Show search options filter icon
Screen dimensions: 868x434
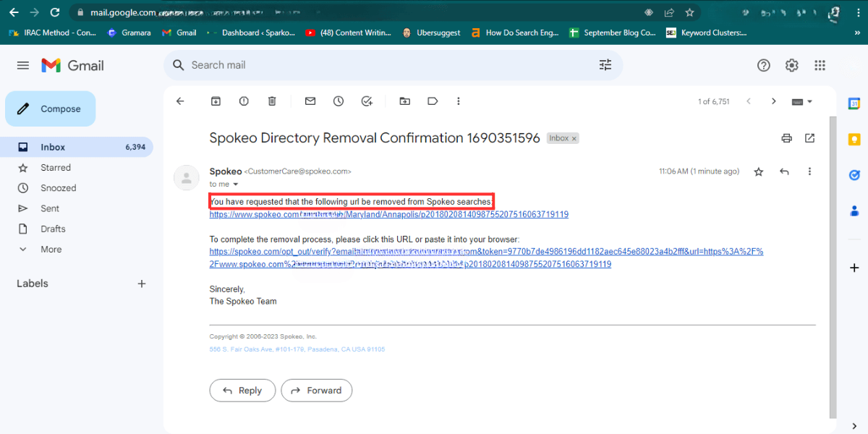605,65
